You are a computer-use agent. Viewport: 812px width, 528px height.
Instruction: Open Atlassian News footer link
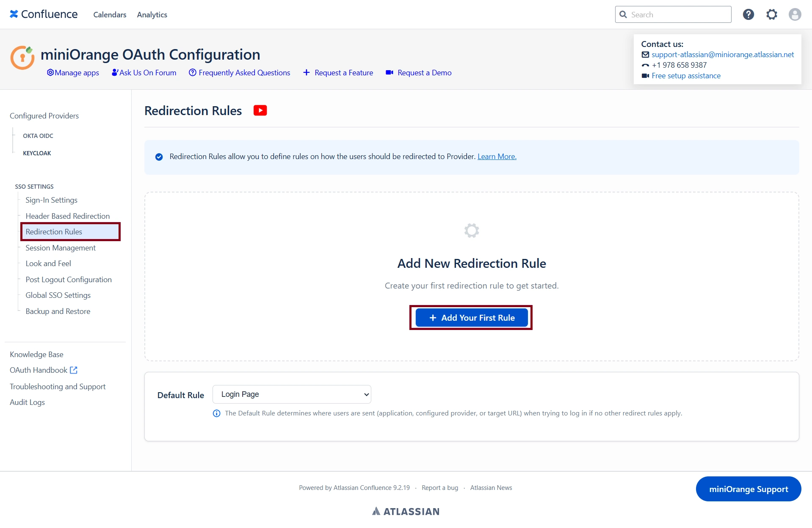coord(491,488)
